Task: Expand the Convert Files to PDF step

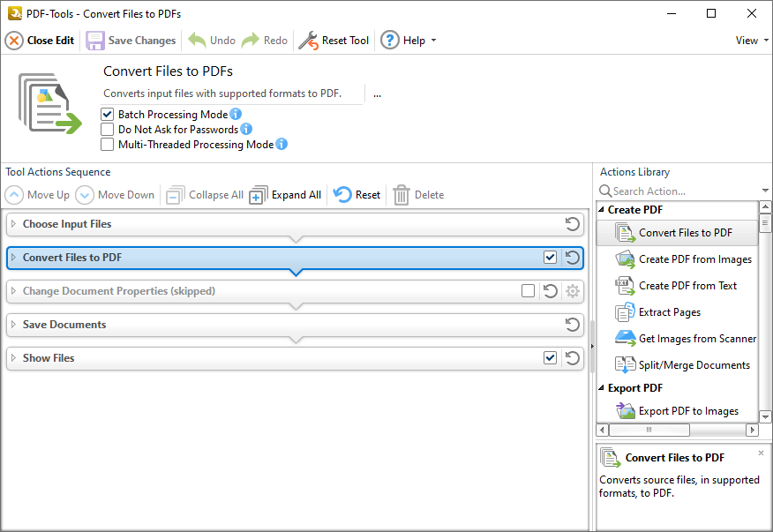Action: [14, 258]
